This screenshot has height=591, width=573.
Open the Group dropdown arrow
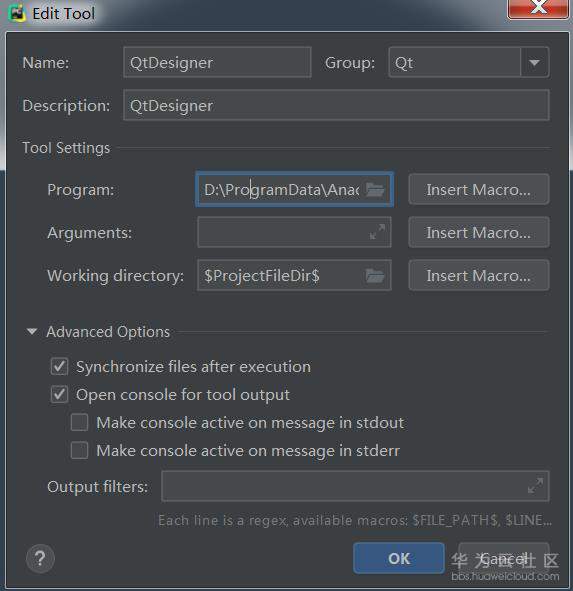tap(534, 63)
